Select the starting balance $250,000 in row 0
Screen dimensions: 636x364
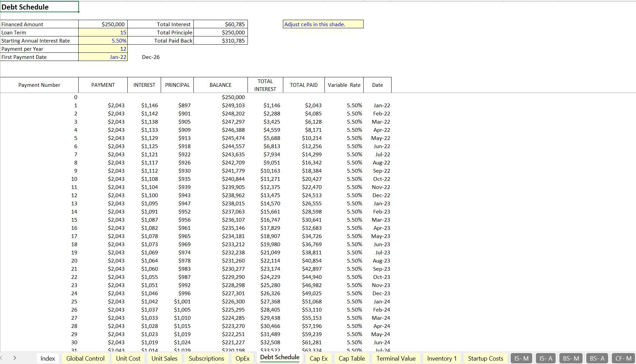(221, 97)
